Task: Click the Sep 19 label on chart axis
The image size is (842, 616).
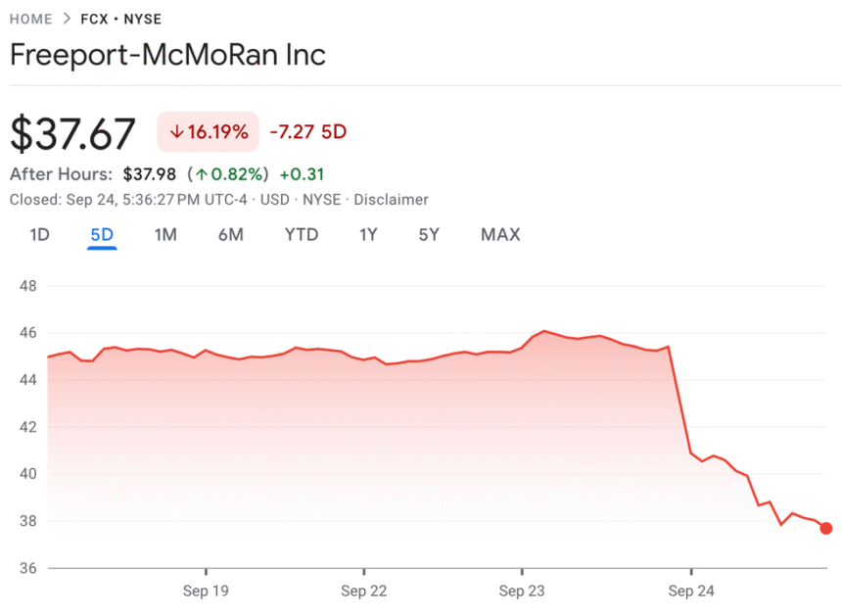Action: click(x=207, y=592)
